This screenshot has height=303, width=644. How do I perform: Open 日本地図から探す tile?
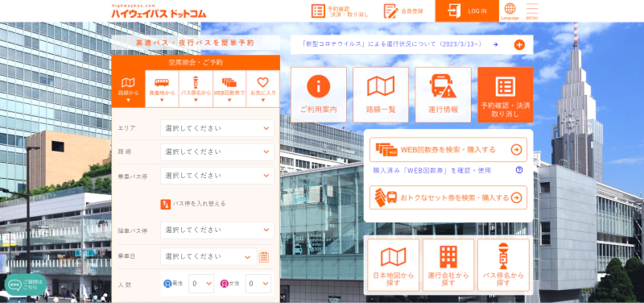(x=393, y=265)
